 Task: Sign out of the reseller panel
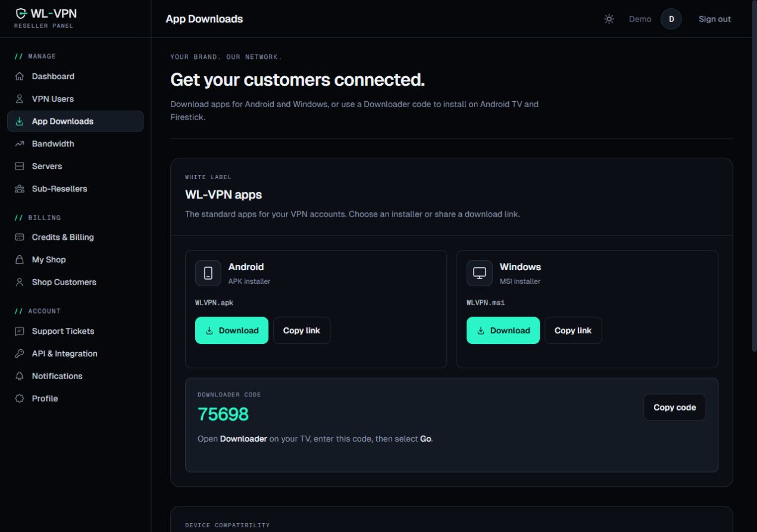(x=715, y=19)
